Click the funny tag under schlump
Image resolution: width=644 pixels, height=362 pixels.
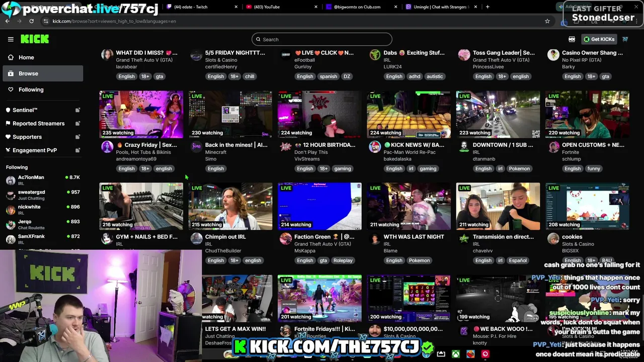click(x=594, y=168)
